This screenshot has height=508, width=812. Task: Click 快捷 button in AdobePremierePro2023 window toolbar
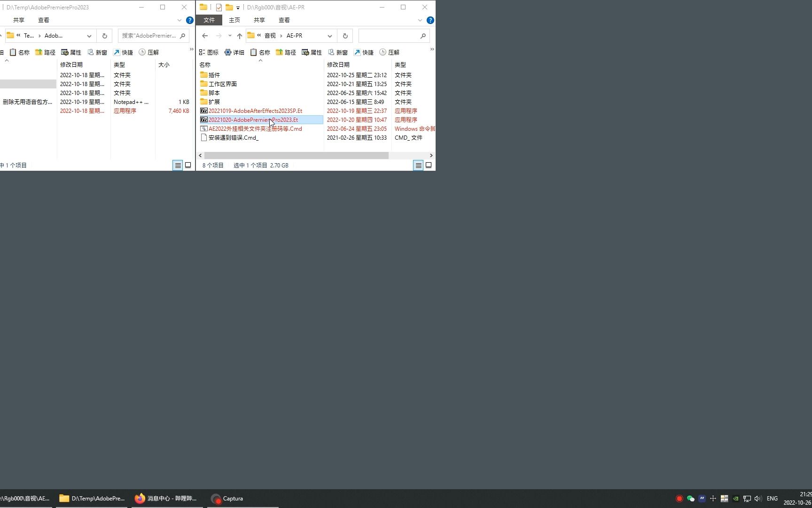coord(123,52)
